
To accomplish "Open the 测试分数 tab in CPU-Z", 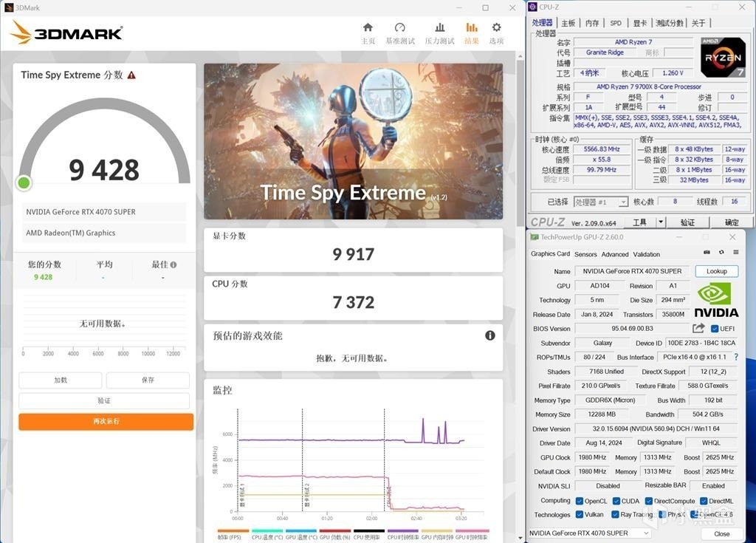I will 669,23.
